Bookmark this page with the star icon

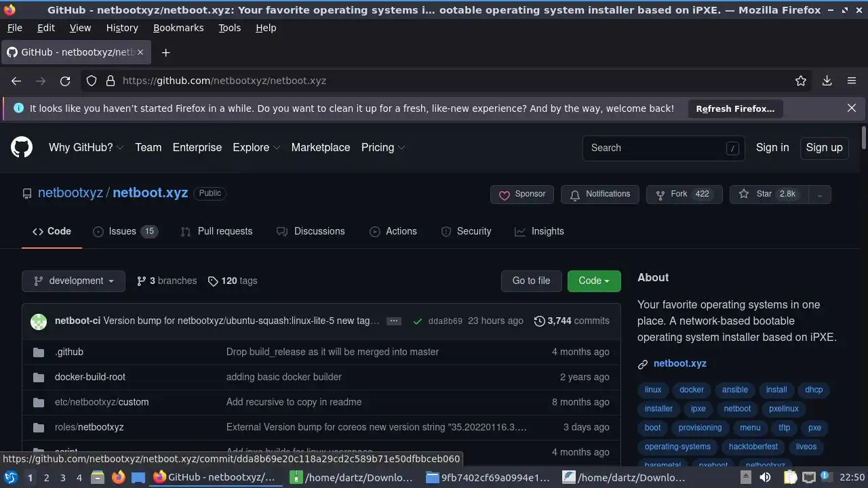801,81
